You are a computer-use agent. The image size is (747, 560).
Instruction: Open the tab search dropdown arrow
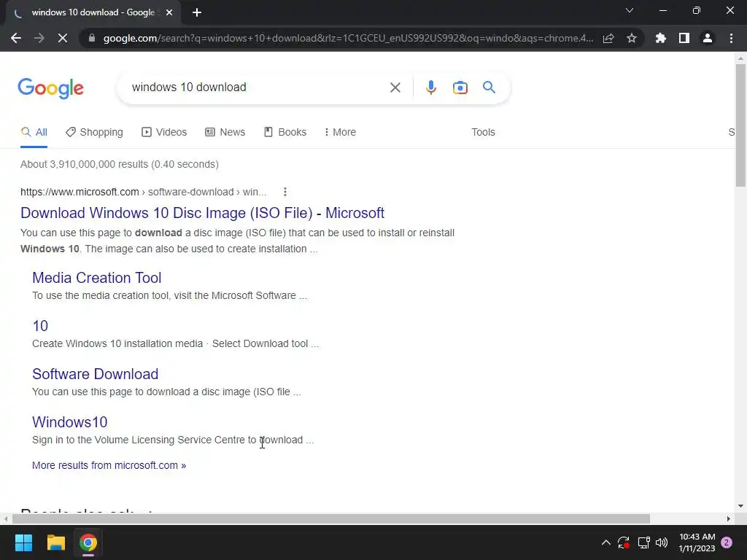[630, 10]
